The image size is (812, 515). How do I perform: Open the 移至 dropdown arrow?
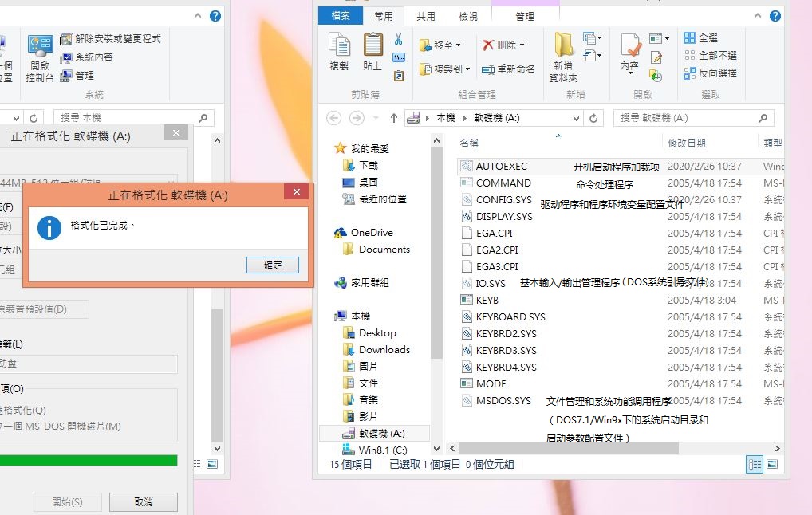pyautogui.click(x=458, y=45)
